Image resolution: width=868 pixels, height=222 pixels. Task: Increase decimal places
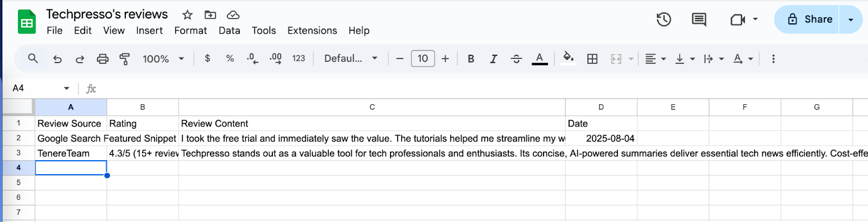tap(276, 58)
